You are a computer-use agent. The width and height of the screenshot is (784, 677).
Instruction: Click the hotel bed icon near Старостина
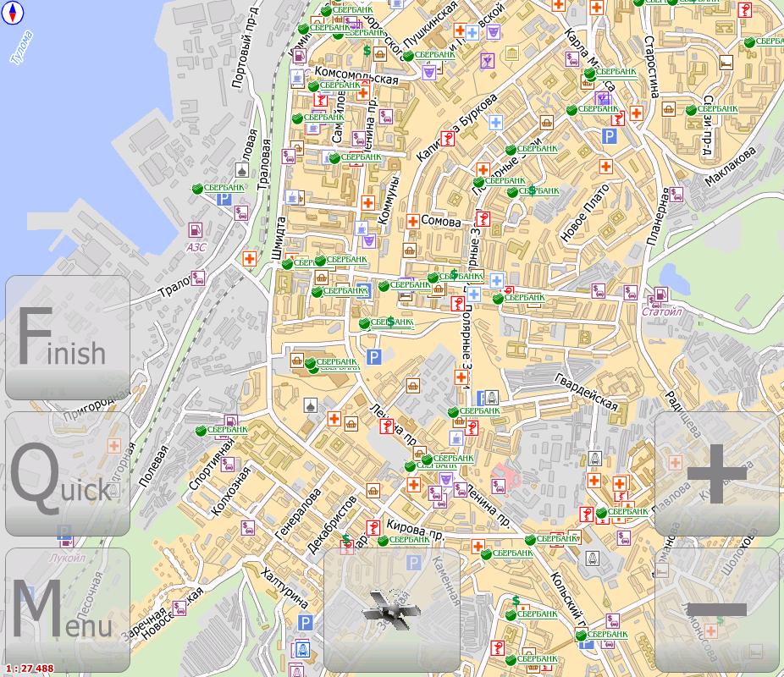coord(726,62)
